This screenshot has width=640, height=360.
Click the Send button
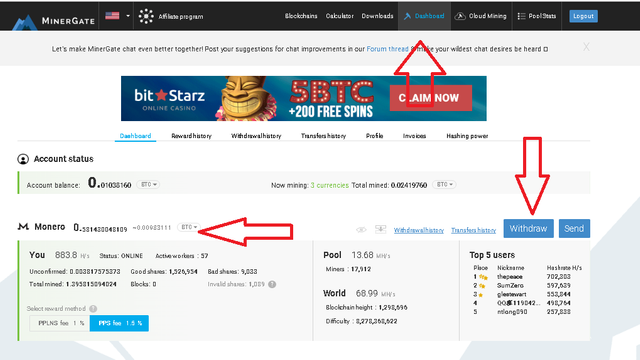pyautogui.click(x=574, y=229)
